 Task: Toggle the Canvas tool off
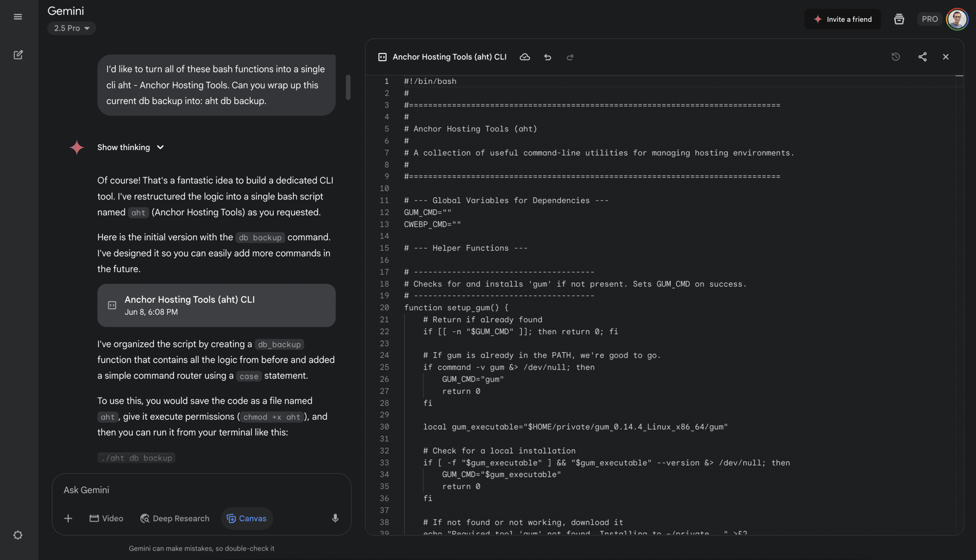point(247,518)
